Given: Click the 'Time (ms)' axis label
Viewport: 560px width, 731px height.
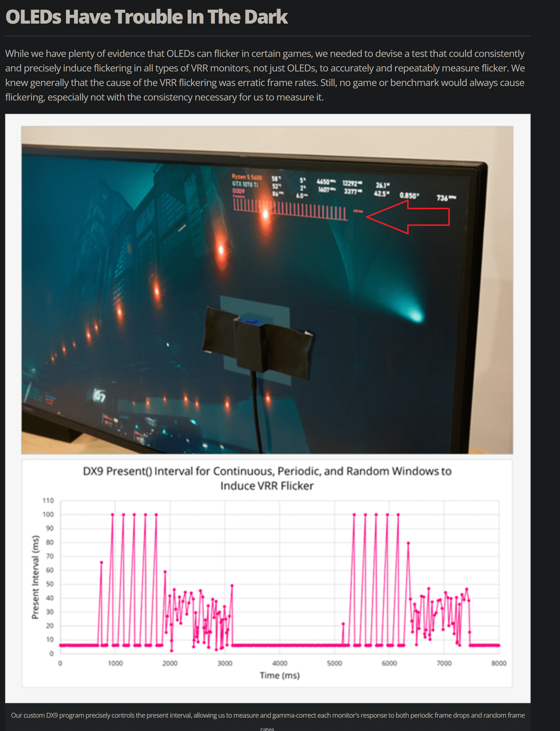Looking at the screenshot, I should tap(280, 675).
